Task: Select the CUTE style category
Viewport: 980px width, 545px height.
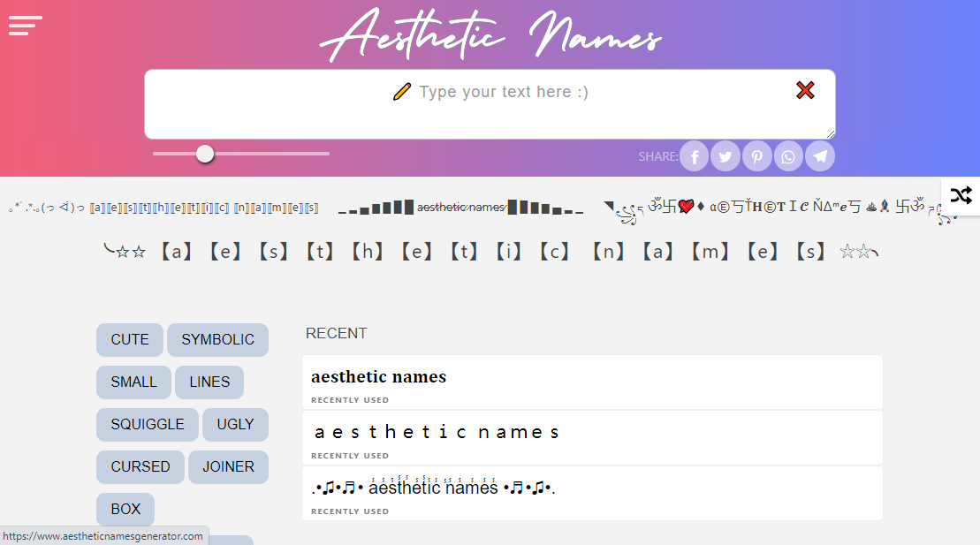Action: pos(129,339)
